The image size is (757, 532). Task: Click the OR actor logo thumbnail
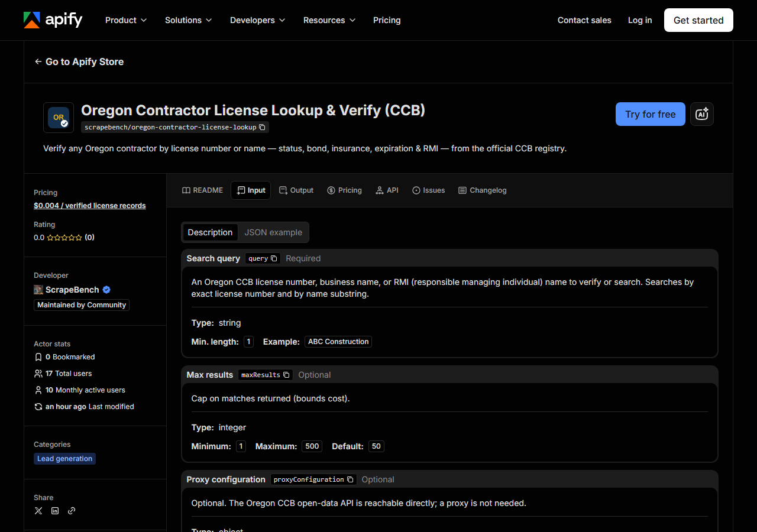tap(59, 118)
